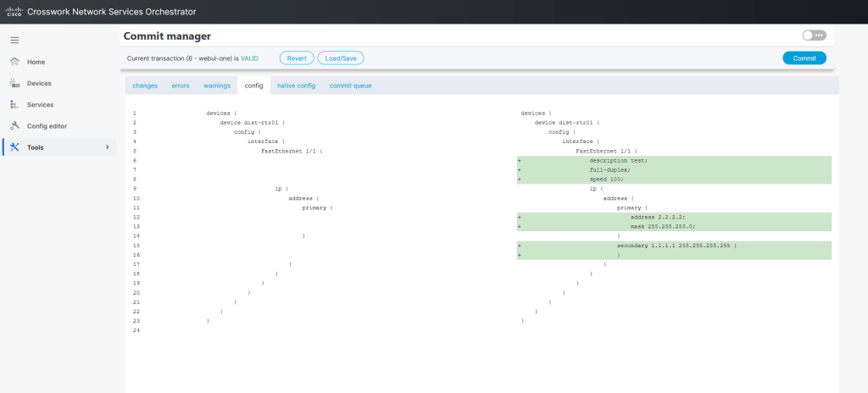Select the warnings tab
868x393 pixels.
pos(217,86)
